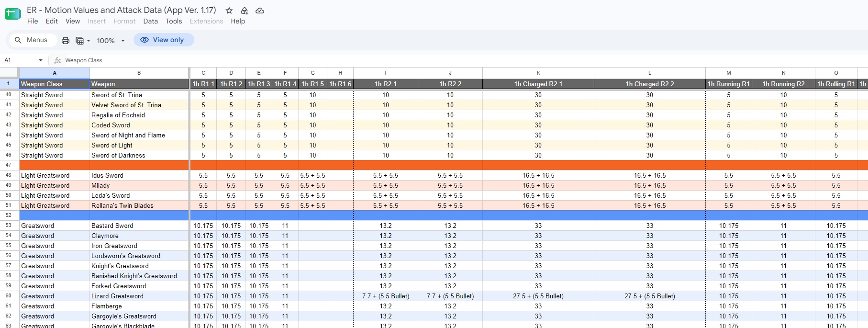Open the filter views table icon
The width and height of the screenshot is (868, 328).
click(80, 41)
